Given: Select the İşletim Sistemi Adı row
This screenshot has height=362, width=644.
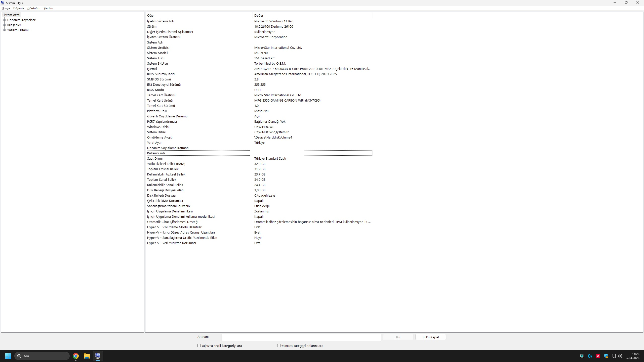Looking at the screenshot, I should point(259,21).
